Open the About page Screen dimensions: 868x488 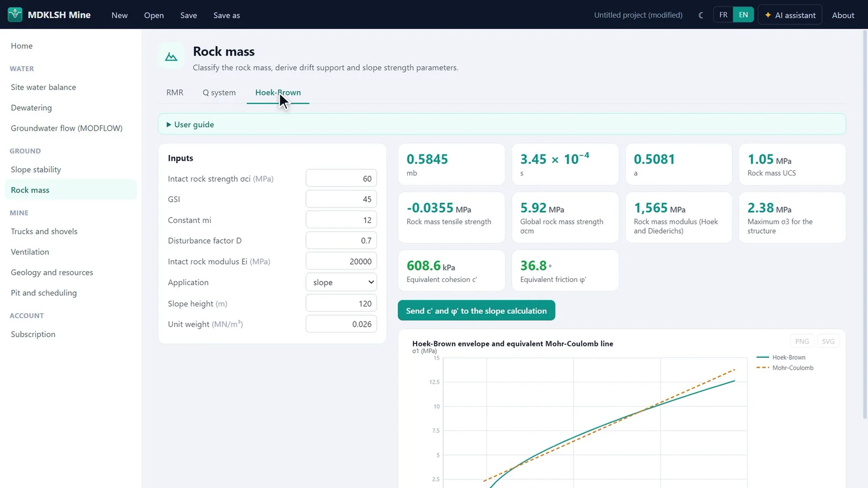843,15
